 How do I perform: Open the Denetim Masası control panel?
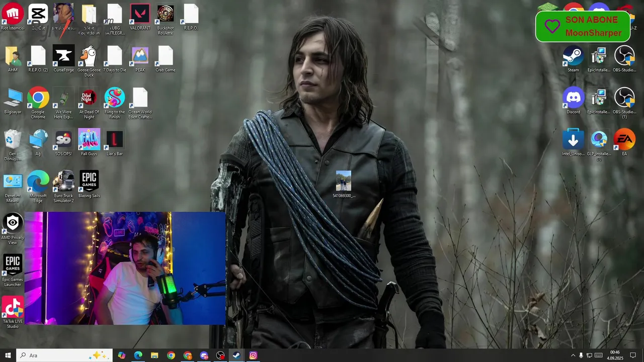pyautogui.click(x=13, y=181)
